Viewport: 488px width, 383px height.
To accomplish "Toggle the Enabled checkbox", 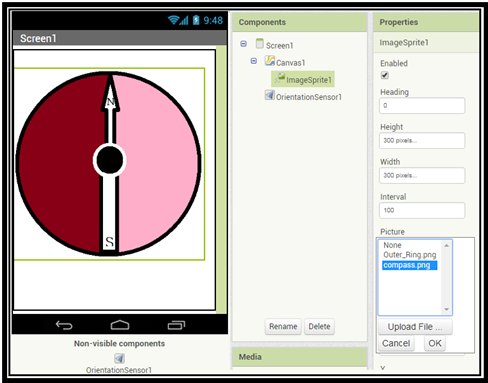I will [385, 75].
